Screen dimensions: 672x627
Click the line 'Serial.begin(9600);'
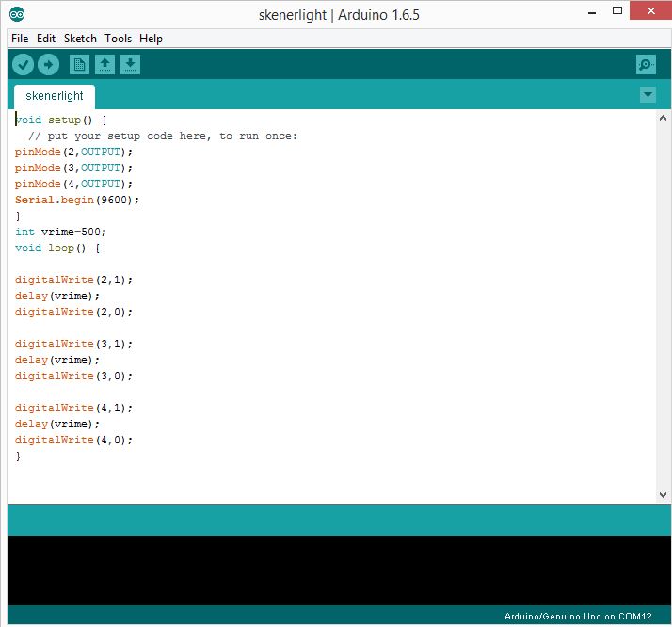click(77, 200)
